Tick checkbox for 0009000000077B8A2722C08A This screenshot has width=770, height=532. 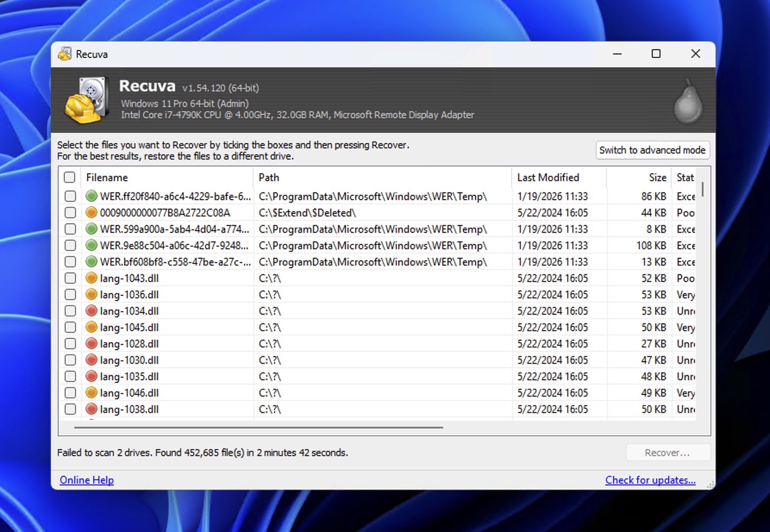(x=70, y=213)
